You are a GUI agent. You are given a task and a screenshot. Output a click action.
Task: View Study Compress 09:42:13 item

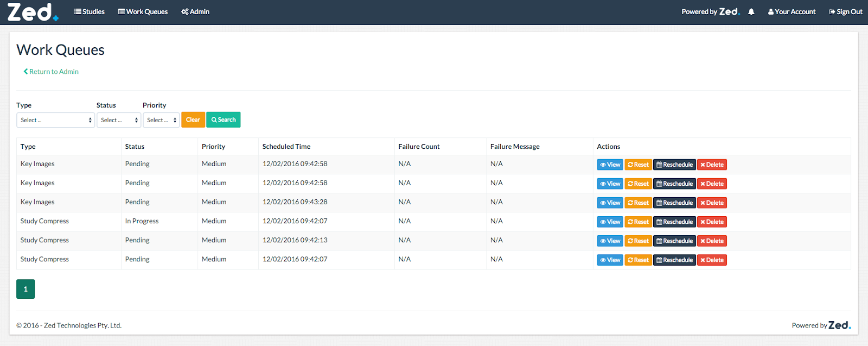(610, 241)
